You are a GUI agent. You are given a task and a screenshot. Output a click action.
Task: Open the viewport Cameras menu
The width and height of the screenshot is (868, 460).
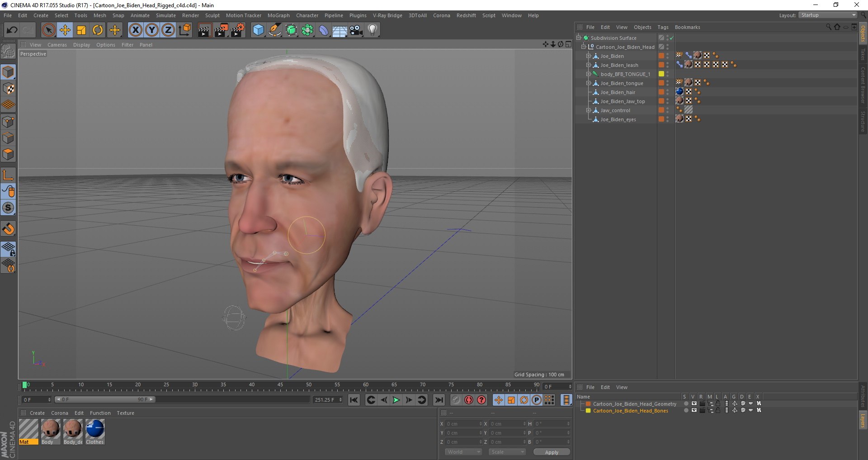(57, 45)
